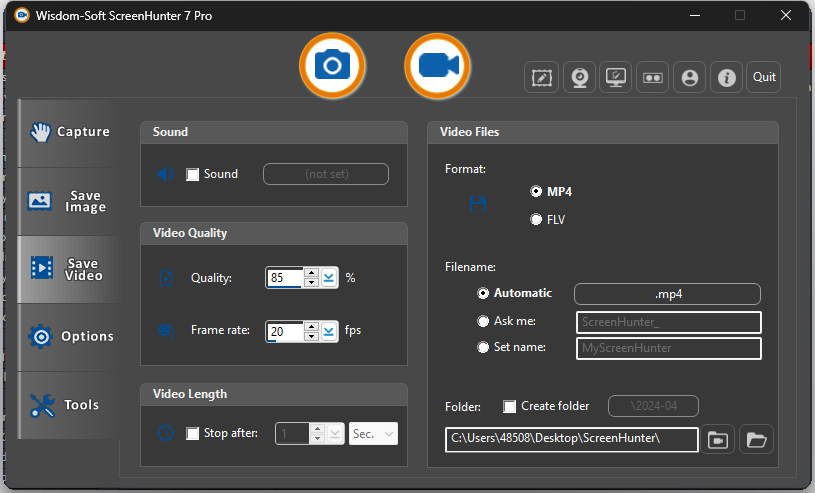Click the recorder tape icon in toolbar

click(652, 77)
